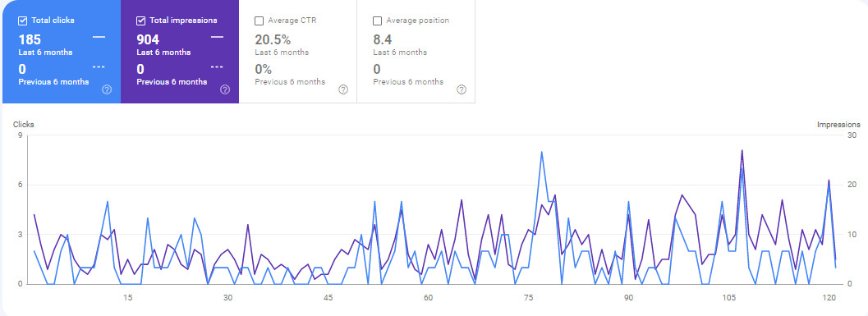This screenshot has height=316, width=868.
Task: Enable the Average position checkbox
Action: [x=378, y=21]
